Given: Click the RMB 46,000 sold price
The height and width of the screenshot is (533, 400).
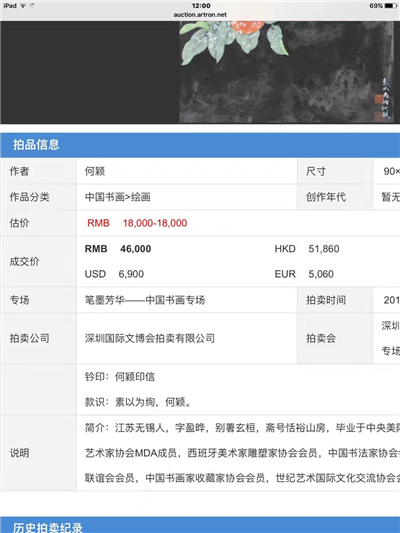Looking at the screenshot, I should (118, 249).
